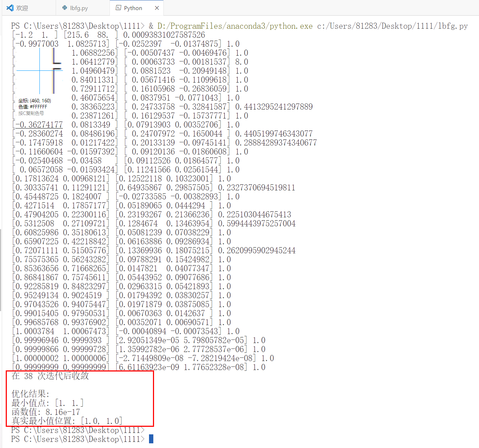Viewport: 479px width, 448px height.
Task: Click the value 0.4405199746343077
Action: pos(274,134)
